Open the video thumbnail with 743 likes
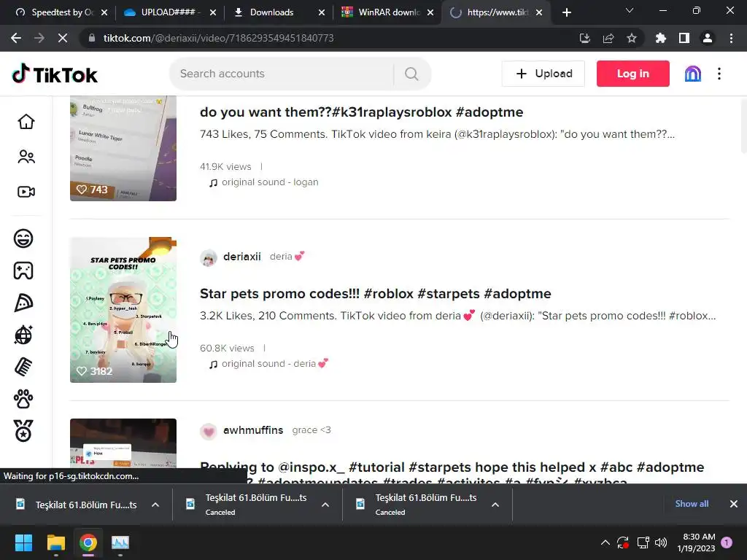 [x=123, y=148]
